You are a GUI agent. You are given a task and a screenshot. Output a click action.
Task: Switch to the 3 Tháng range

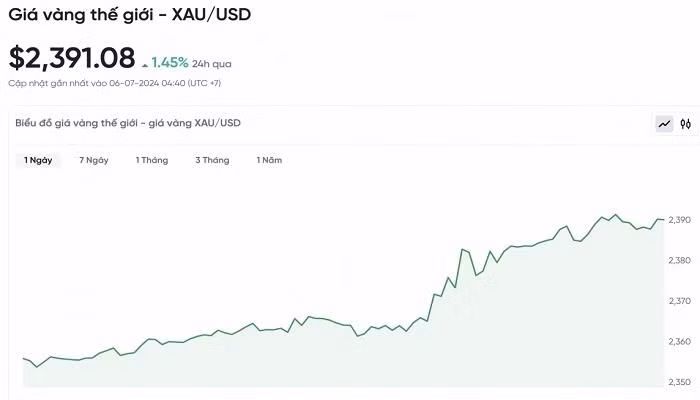tap(212, 160)
